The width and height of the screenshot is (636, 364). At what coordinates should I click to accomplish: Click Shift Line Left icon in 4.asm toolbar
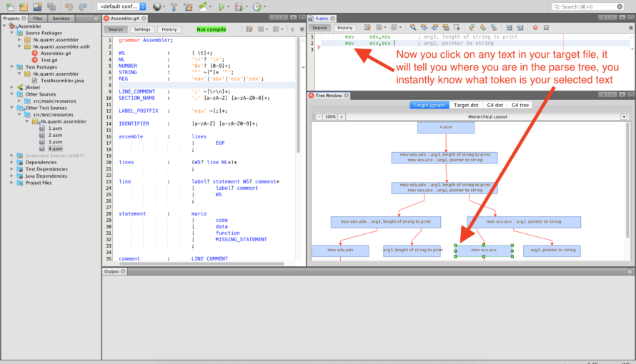(x=509, y=27)
